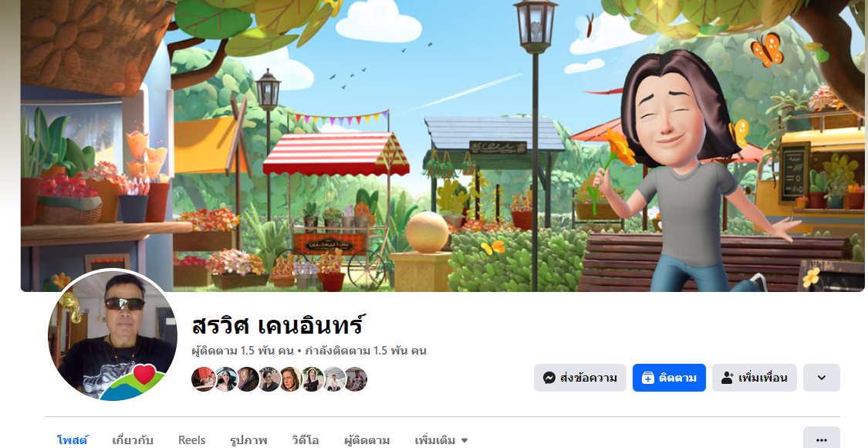Go to the Reels tab
The height and width of the screenshot is (448, 868).
pyautogui.click(x=191, y=440)
